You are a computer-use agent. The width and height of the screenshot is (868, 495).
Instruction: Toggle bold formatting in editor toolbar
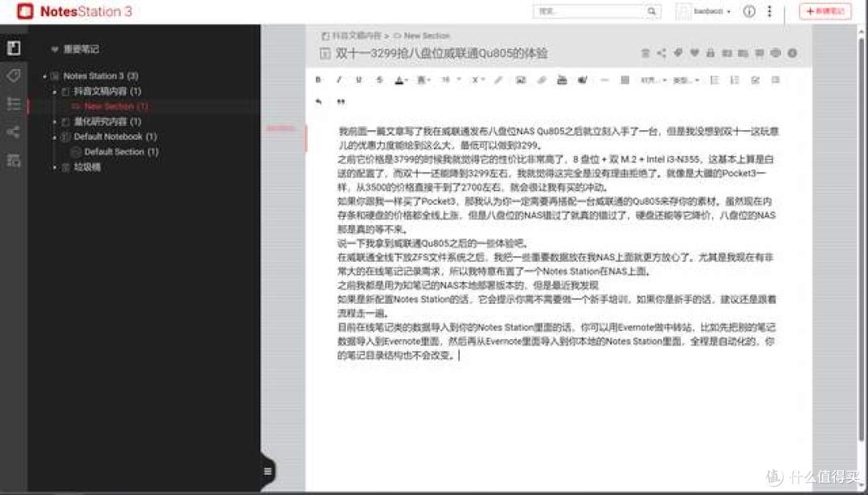tap(318, 80)
